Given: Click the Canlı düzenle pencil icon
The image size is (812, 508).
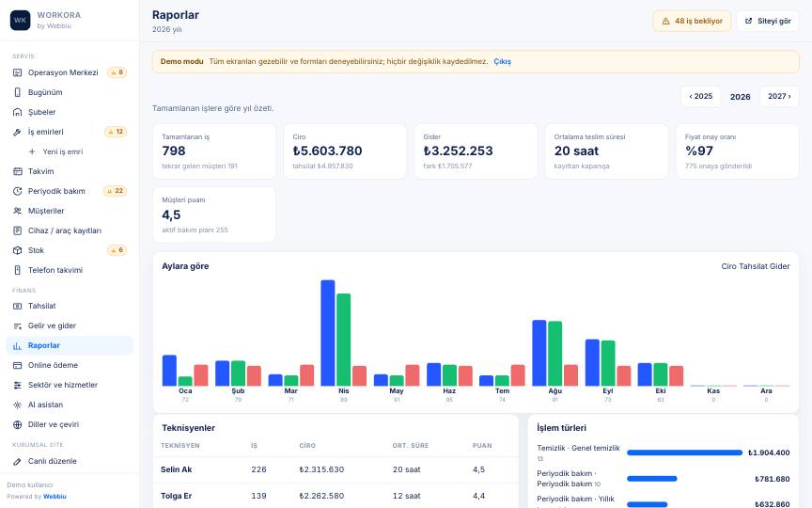Looking at the screenshot, I should click(x=17, y=461).
